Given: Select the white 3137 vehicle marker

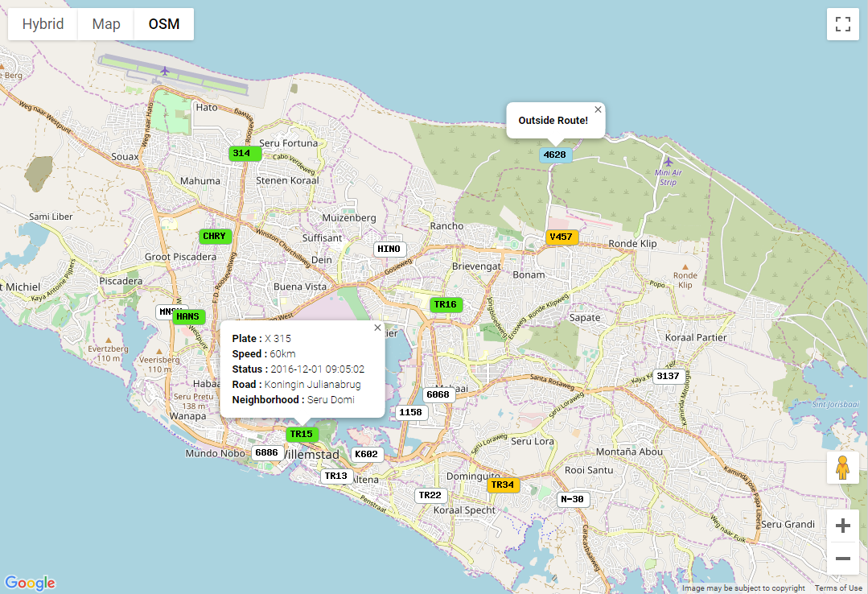Looking at the screenshot, I should pyautogui.click(x=668, y=376).
